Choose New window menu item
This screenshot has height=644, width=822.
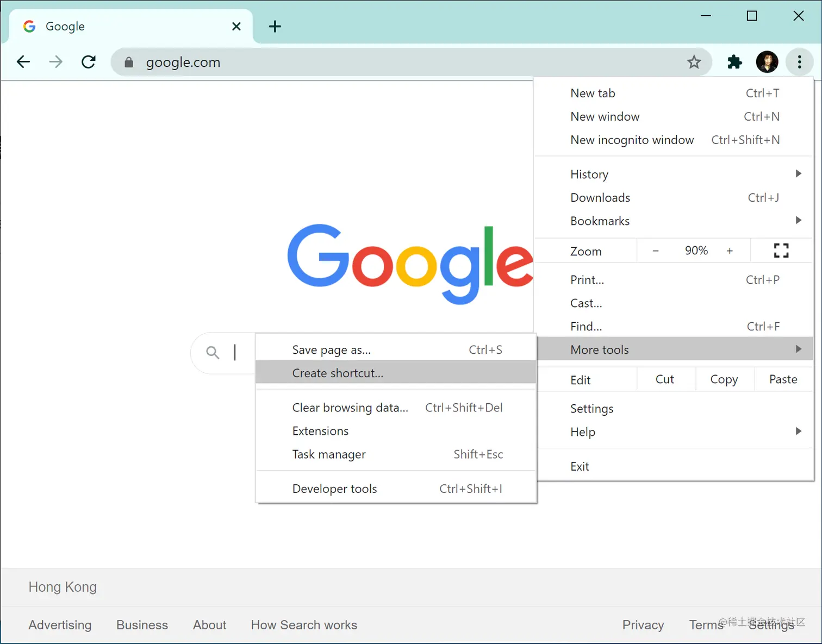point(674,117)
